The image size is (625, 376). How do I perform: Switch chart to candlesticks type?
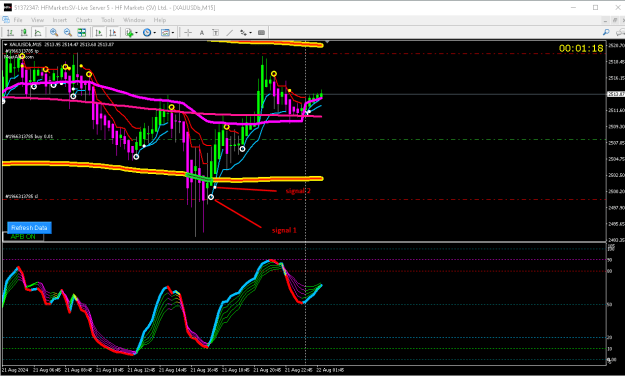point(24,33)
